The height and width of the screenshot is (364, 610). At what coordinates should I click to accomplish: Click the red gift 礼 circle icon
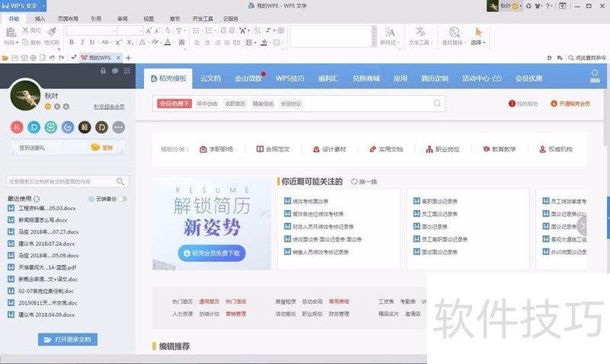tap(17, 127)
